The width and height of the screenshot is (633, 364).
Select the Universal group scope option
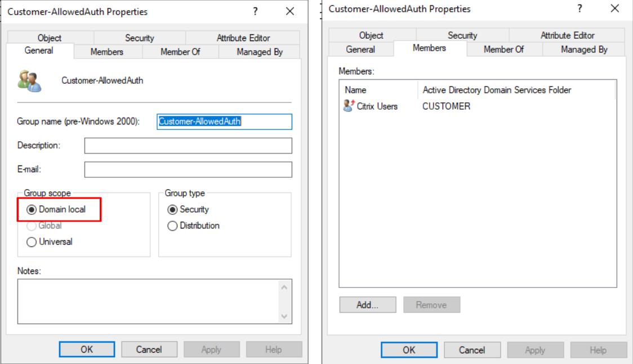point(32,242)
